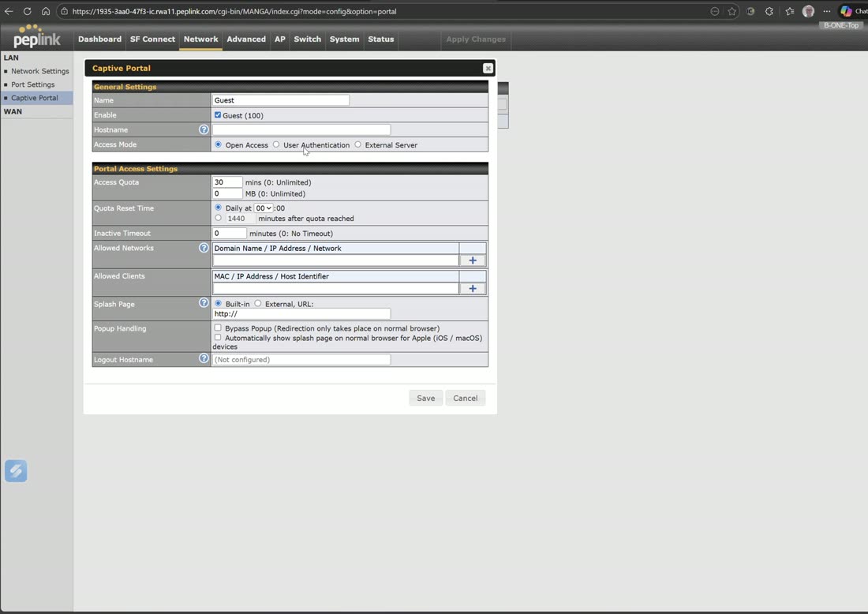The width and height of the screenshot is (868, 614).
Task: Enable Bypass Popup checkbox
Action: click(218, 328)
